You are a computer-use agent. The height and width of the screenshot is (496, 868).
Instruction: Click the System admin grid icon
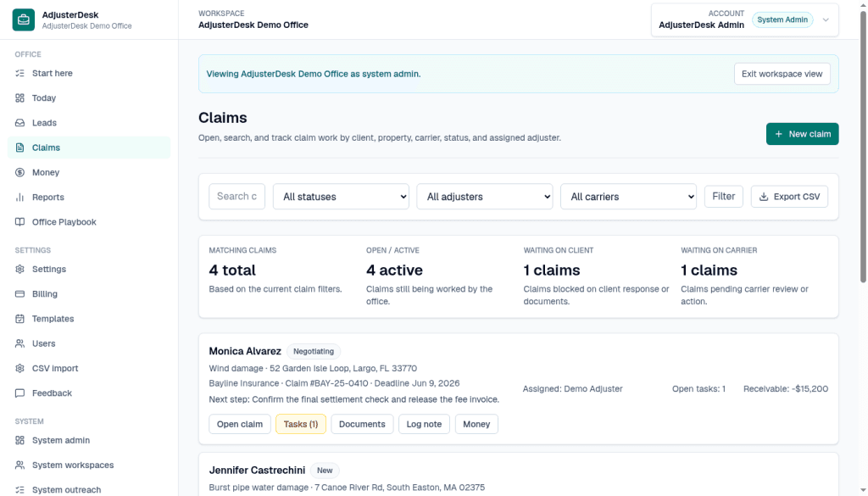pos(20,440)
